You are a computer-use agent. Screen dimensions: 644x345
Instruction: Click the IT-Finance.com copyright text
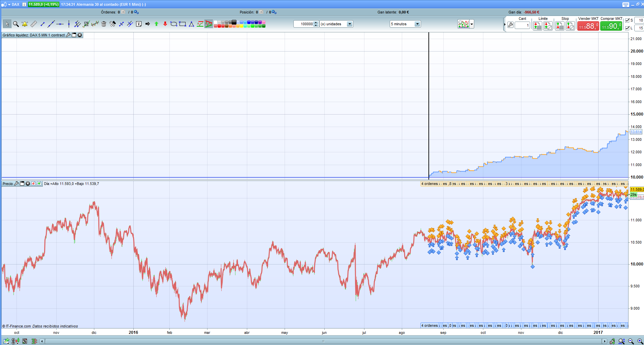click(17, 326)
